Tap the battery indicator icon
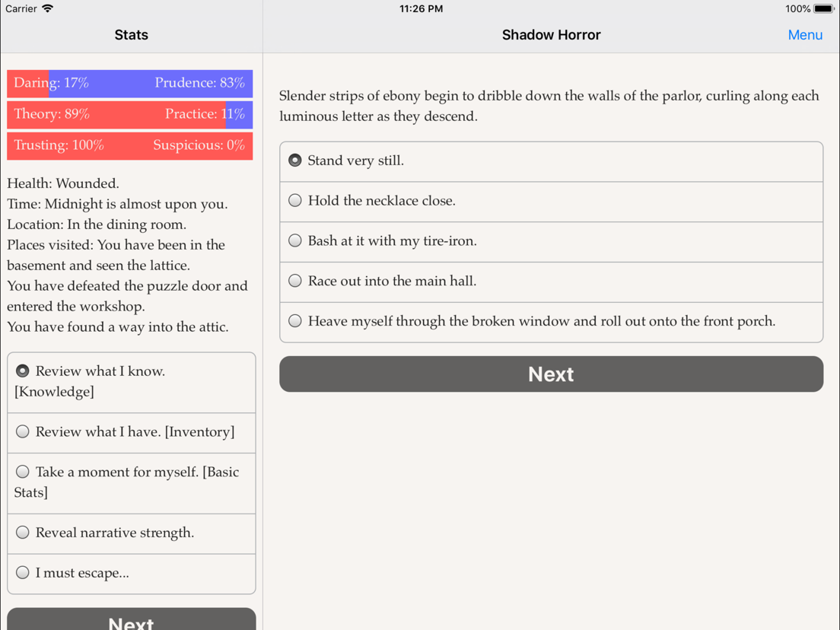840x630 pixels. [823, 8]
